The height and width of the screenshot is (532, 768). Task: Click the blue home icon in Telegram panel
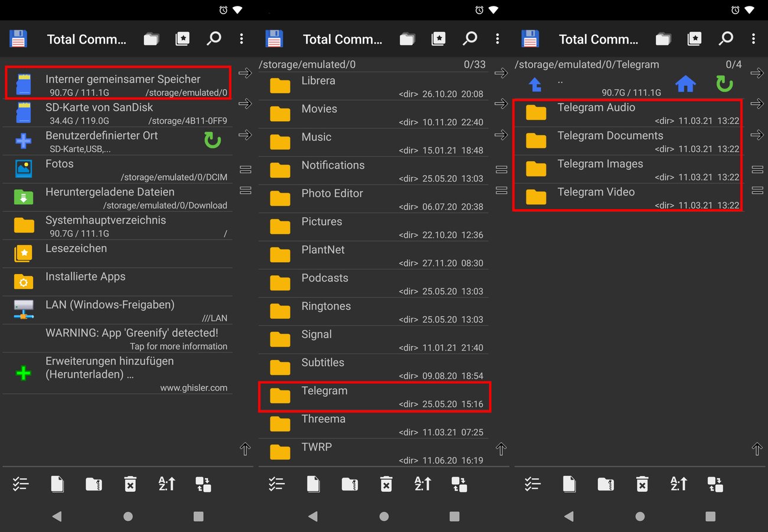(685, 84)
